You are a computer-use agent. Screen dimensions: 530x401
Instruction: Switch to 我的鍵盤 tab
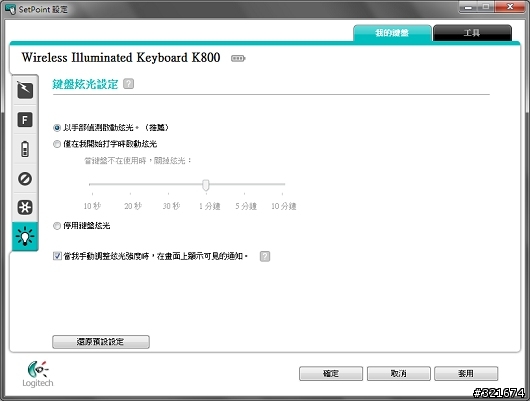pos(392,33)
